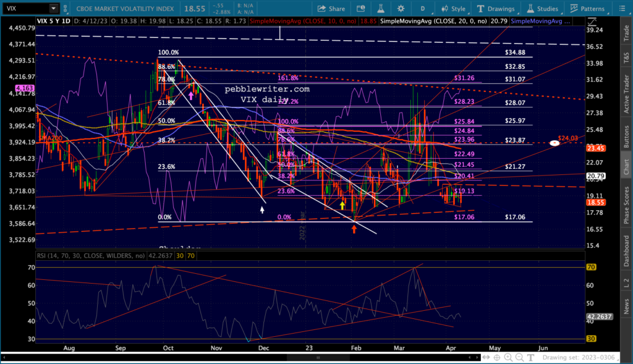The width and height of the screenshot is (633, 364).
Task: Switch to the Trade side tab
Action: point(626,33)
